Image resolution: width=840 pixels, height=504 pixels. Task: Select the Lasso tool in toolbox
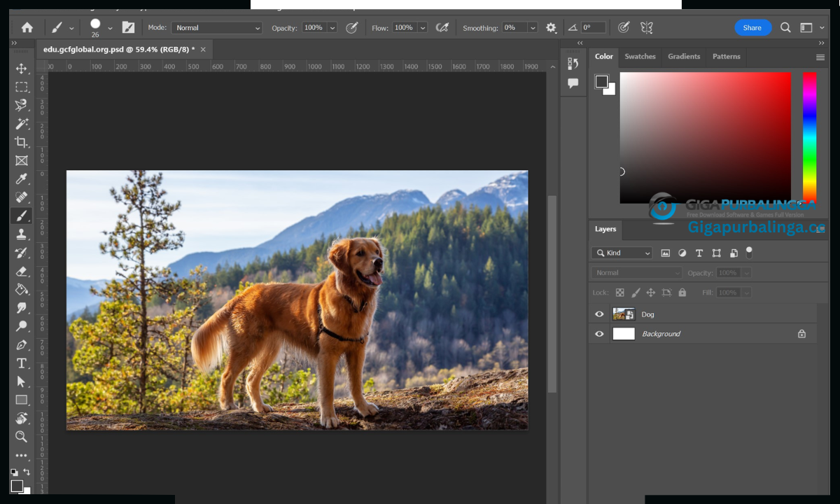21,105
